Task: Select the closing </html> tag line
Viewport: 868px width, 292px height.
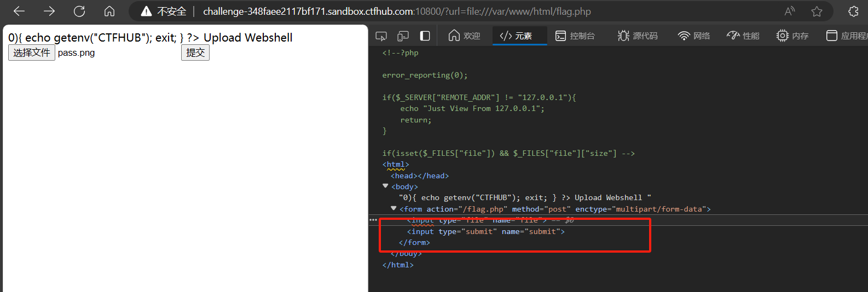Action: click(398, 265)
